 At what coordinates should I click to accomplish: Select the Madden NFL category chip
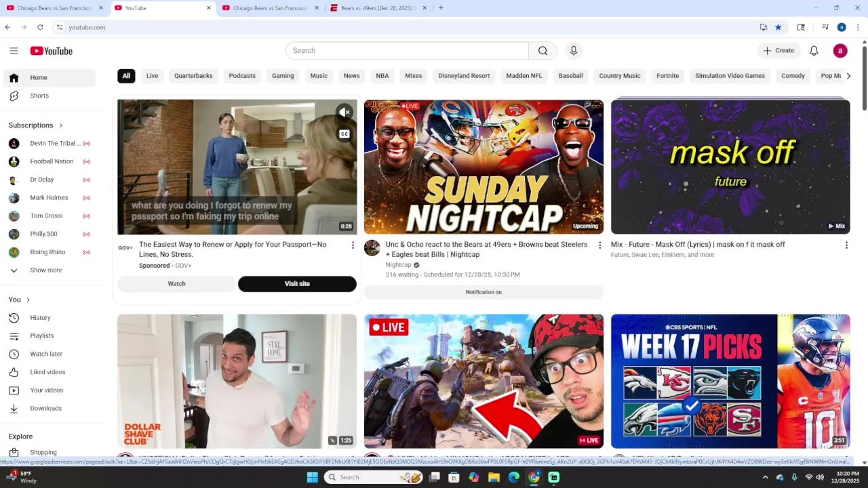(524, 76)
